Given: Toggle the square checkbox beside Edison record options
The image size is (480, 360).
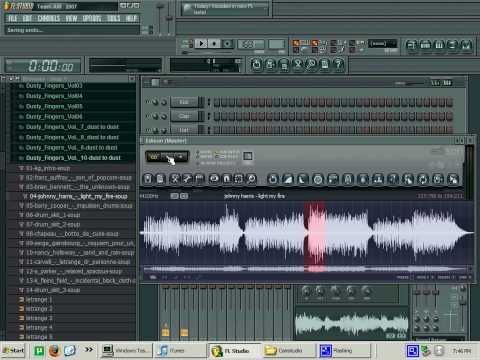Looking at the screenshot, I should coord(248,156).
